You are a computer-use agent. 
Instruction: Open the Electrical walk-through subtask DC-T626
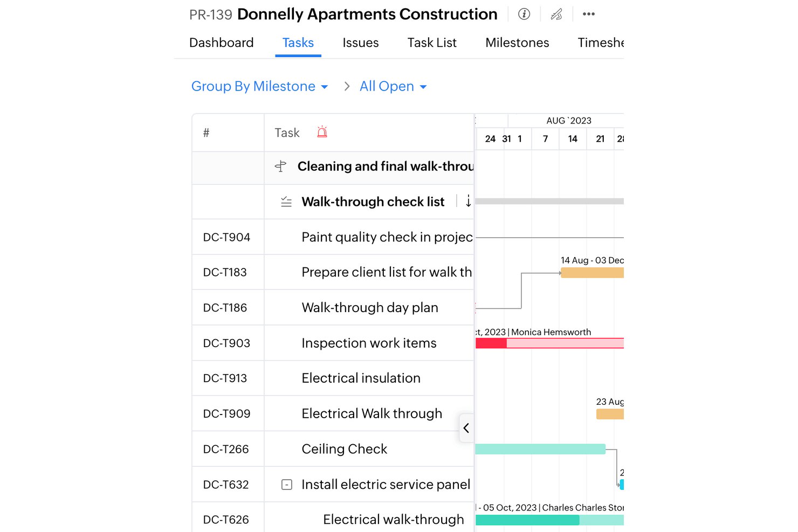pos(393,520)
